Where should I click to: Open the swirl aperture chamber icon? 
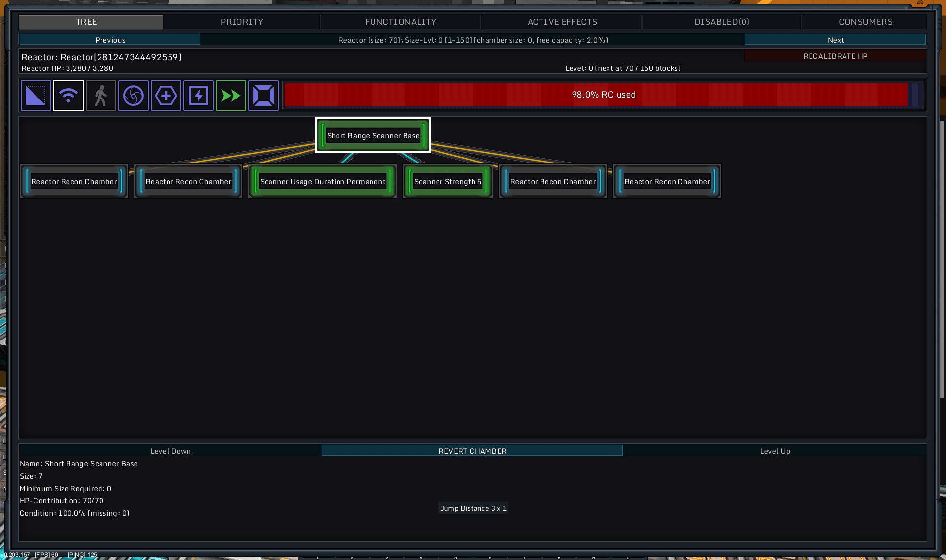point(133,96)
